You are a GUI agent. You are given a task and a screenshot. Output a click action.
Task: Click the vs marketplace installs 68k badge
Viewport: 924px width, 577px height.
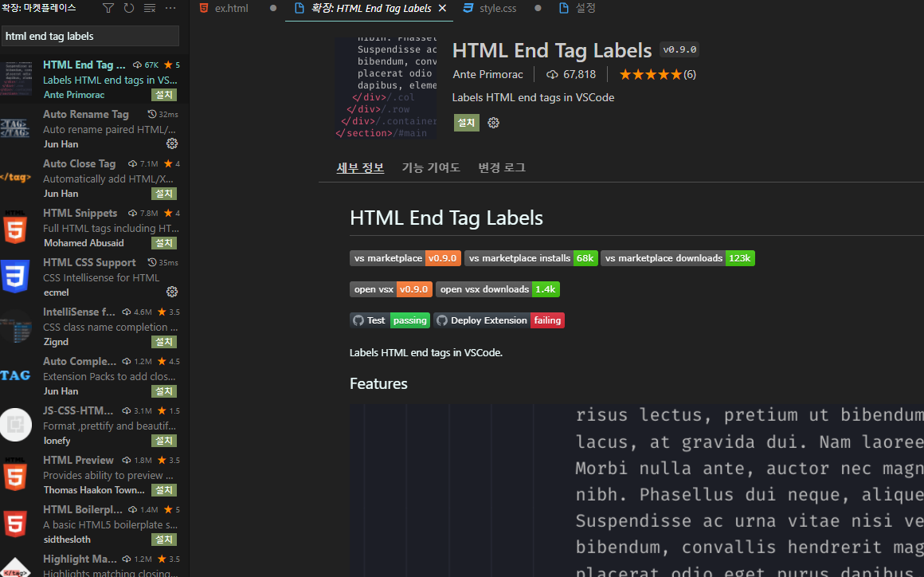coord(531,258)
